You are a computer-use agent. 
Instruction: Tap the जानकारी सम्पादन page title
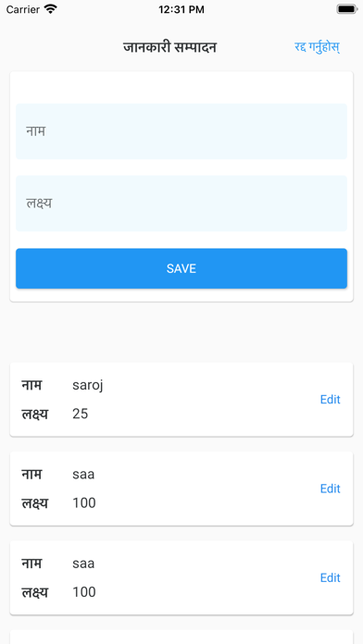click(x=169, y=47)
